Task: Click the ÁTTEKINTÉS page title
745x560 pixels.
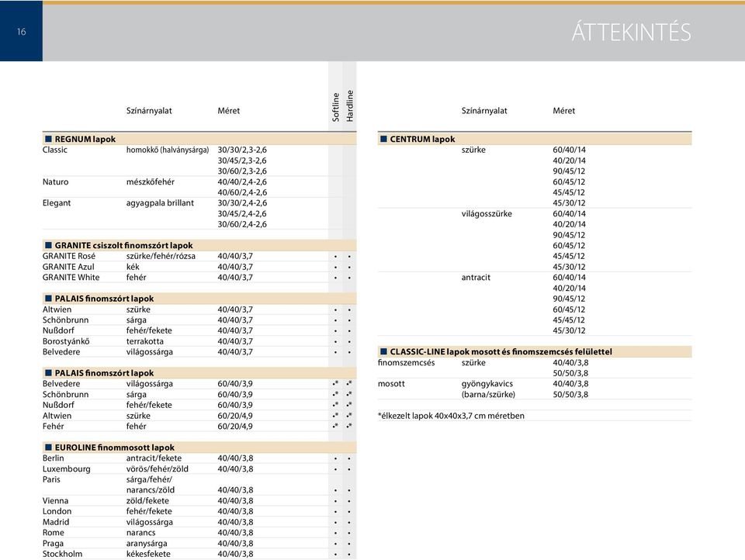Action: click(x=631, y=33)
